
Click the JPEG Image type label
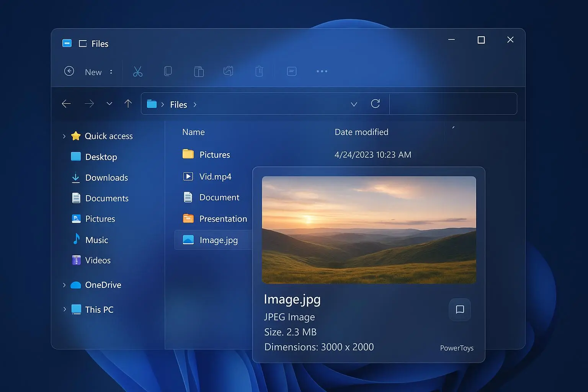pos(289,317)
